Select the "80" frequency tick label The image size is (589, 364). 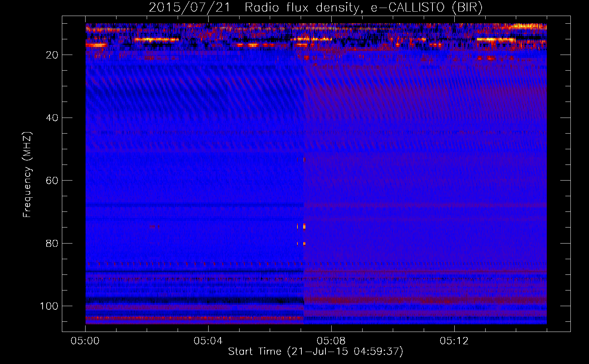pos(52,244)
